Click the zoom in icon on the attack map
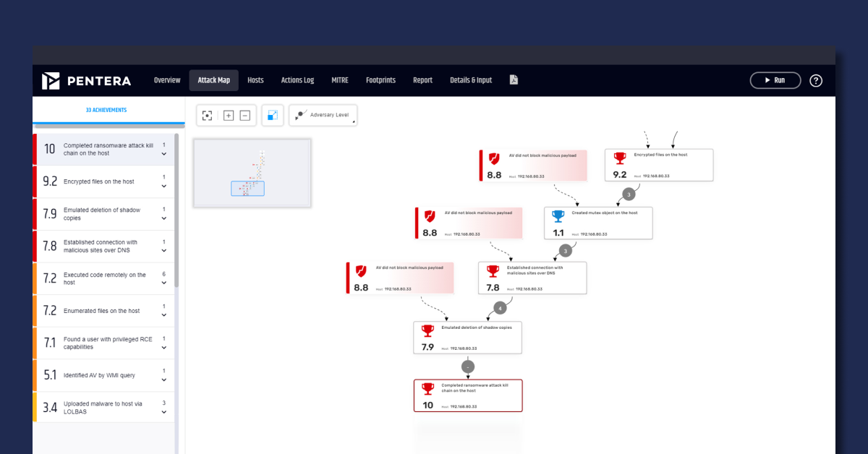Viewport: 868px width, 454px height. click(228, 115)
